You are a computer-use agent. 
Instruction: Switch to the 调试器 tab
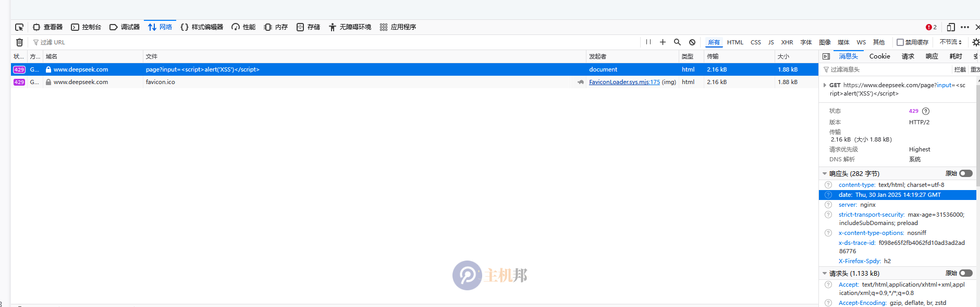coord(125,27)
